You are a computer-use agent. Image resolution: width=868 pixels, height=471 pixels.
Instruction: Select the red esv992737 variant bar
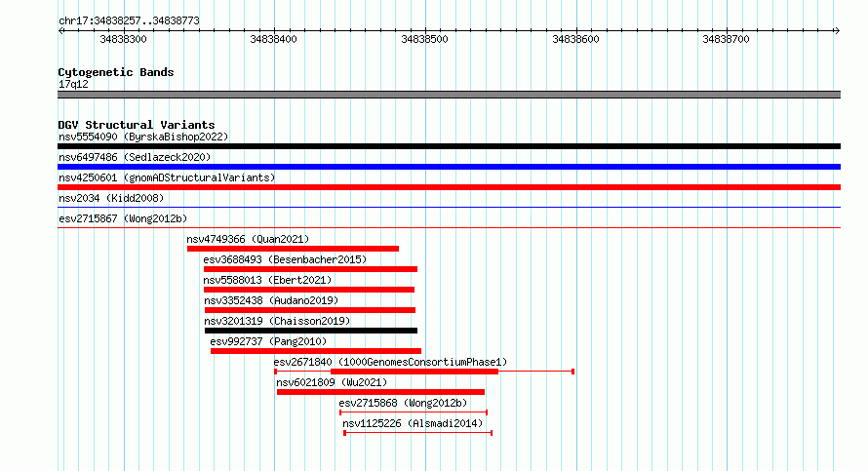[316, 351]
